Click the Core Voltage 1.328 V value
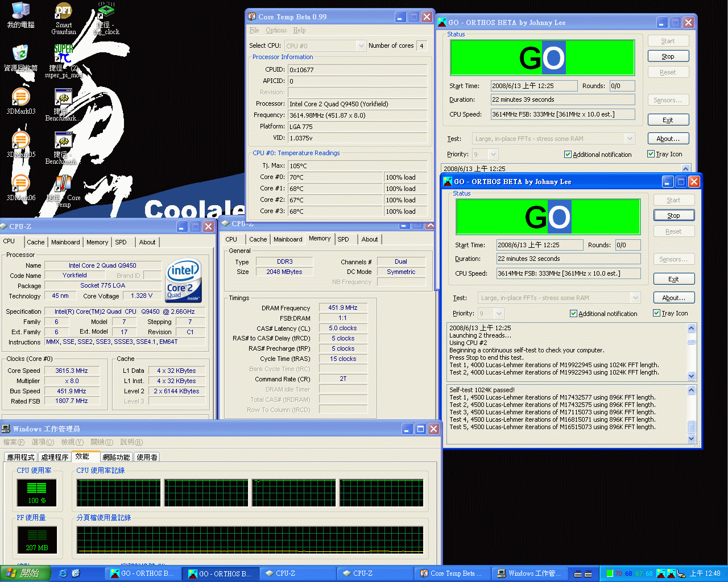This screenshot has width=728, height=582. click(142, 296)
